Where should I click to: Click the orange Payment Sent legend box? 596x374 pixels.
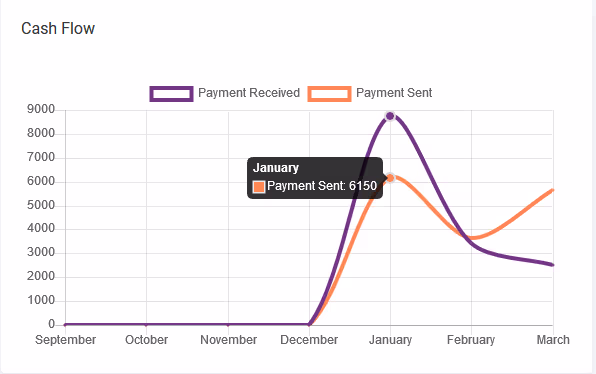click(x=329, y=94)
